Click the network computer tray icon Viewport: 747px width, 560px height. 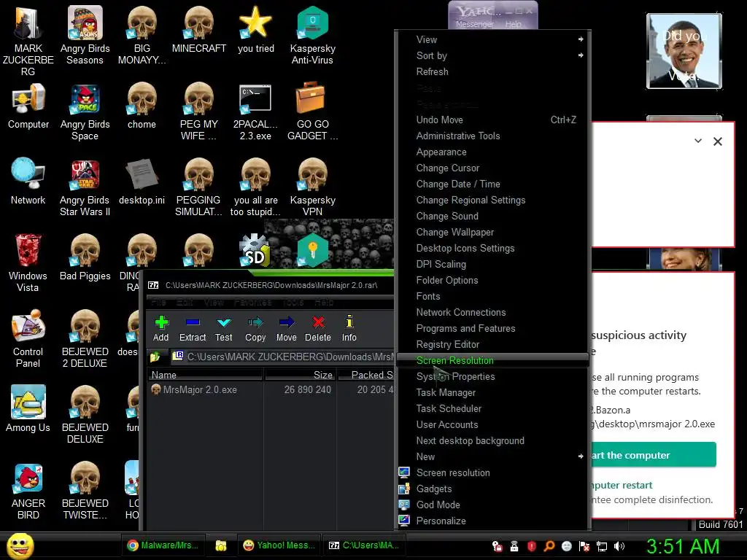tap(602, 546)
